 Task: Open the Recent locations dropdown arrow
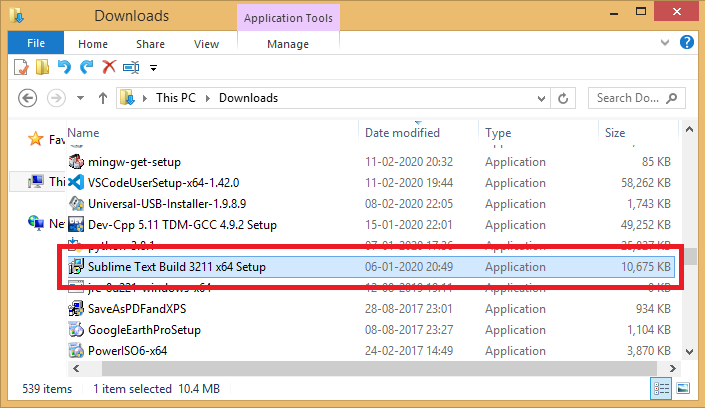(x=79, y=98)
